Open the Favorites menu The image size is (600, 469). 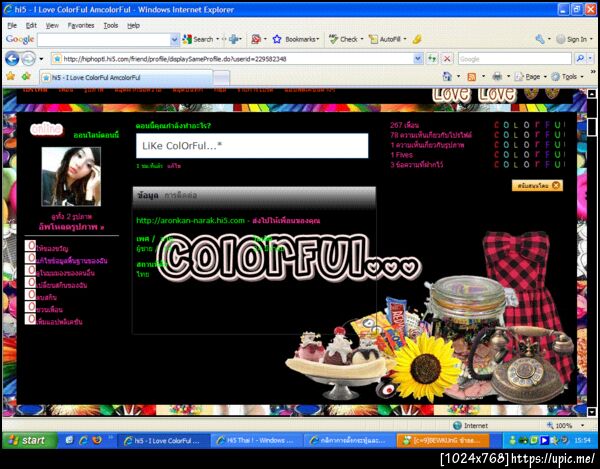coord(81,25)
